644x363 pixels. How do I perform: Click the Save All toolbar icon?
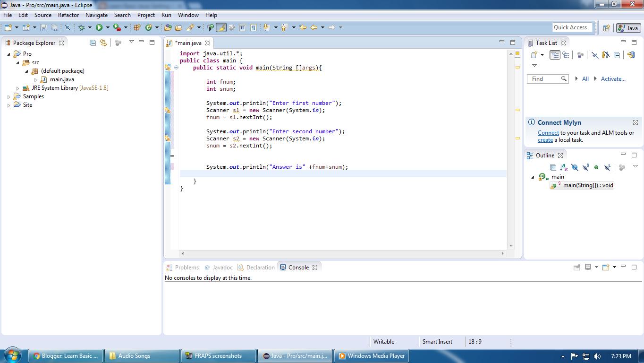pyautogui.click(x=54, y=27)
